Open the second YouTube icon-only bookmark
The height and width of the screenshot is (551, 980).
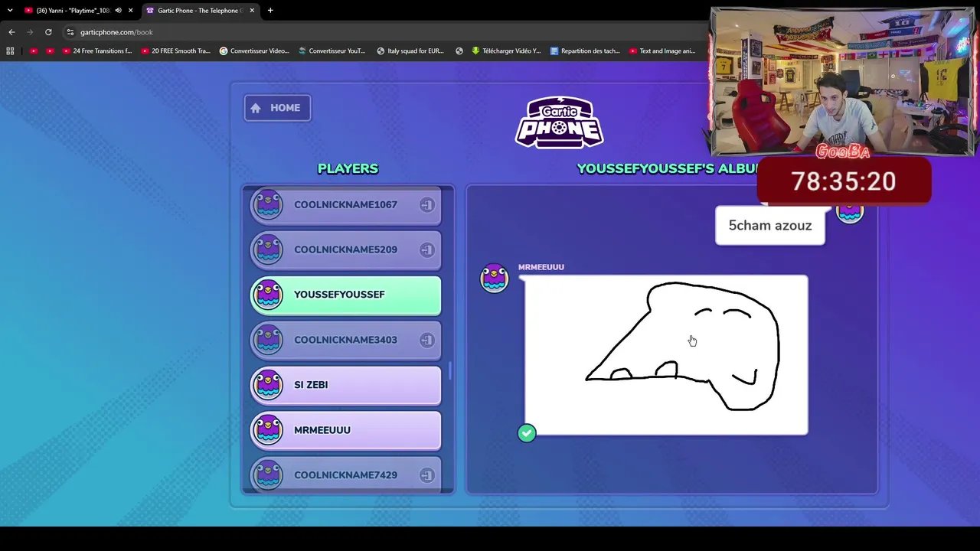(51, 51)
